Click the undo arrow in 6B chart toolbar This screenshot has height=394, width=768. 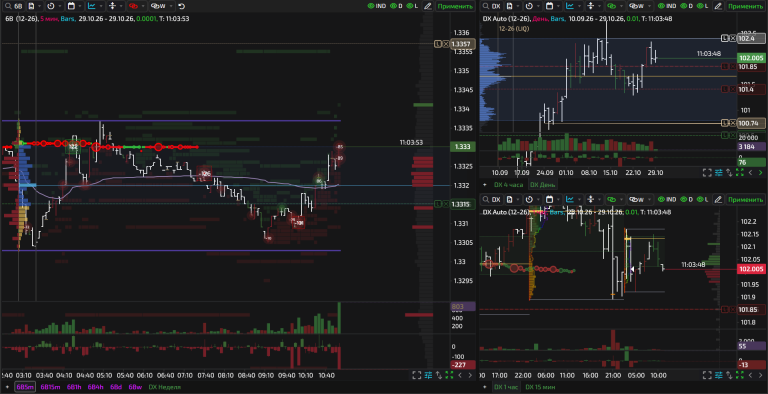181,6
